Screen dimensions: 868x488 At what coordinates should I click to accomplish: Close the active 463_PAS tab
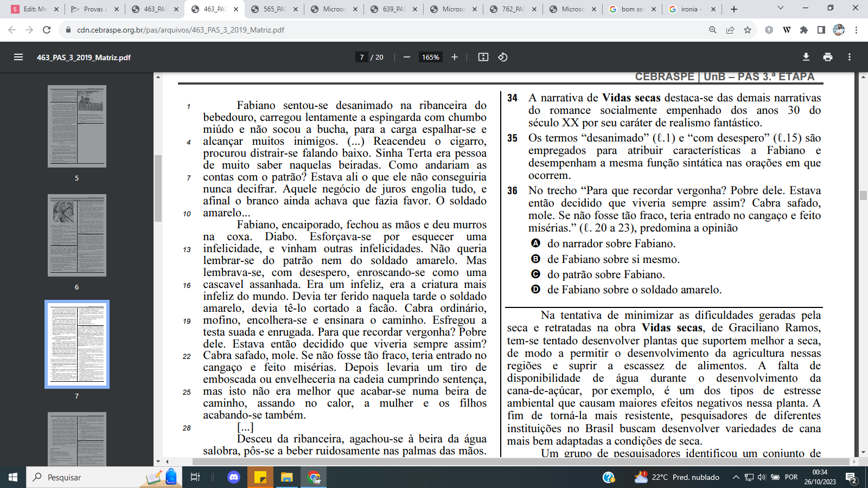coord(235,9)
